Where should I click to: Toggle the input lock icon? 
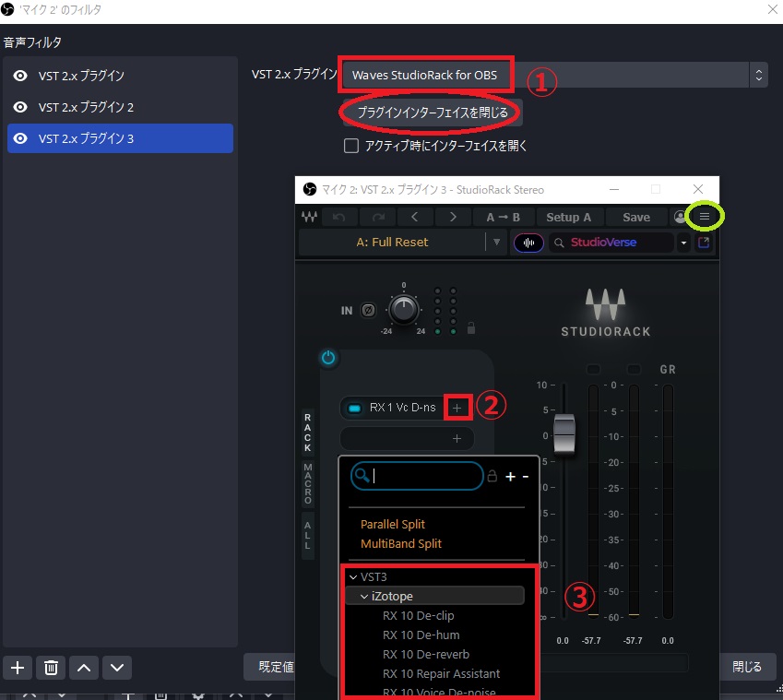[471, 328]
